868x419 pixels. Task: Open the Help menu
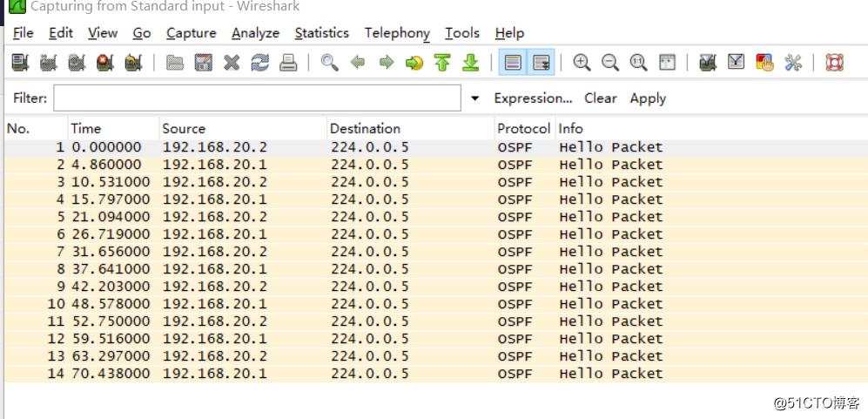coord(509,33)
